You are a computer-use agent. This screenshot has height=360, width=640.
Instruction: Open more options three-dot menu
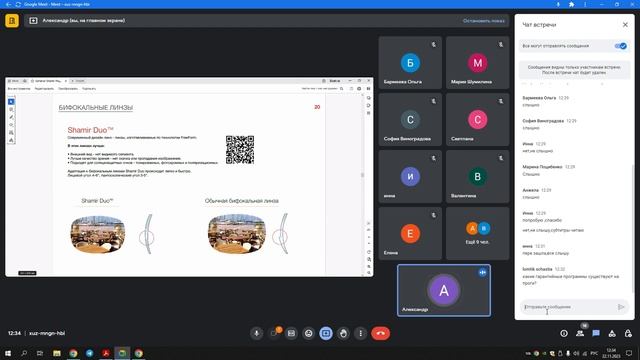[360, 333]
